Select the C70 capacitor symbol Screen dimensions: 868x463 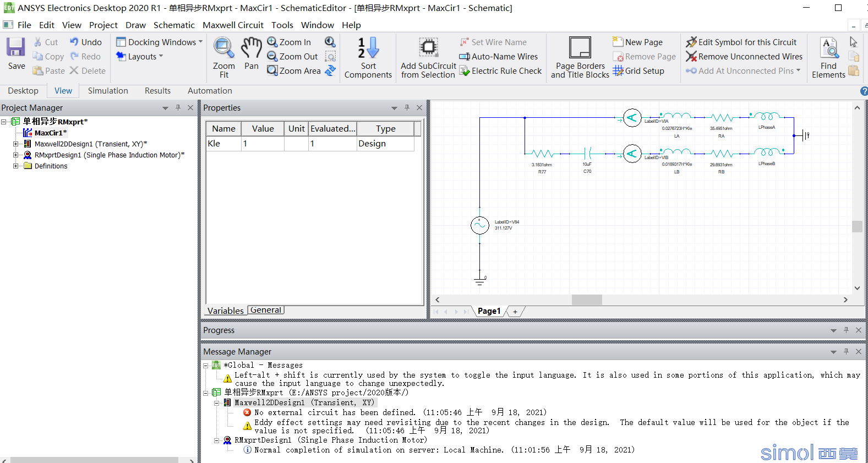point(588,153)
